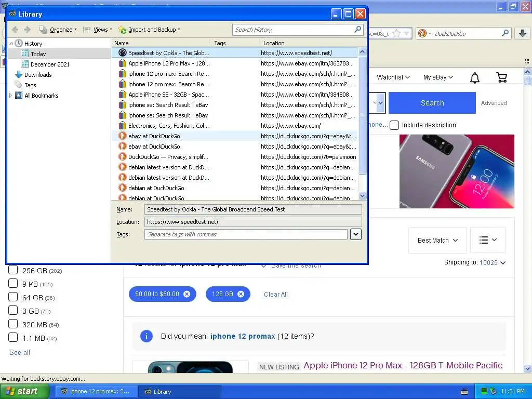Check the 3 GB filter checkbox
Viewport: 532px width, 399px height.
(13, 311)
